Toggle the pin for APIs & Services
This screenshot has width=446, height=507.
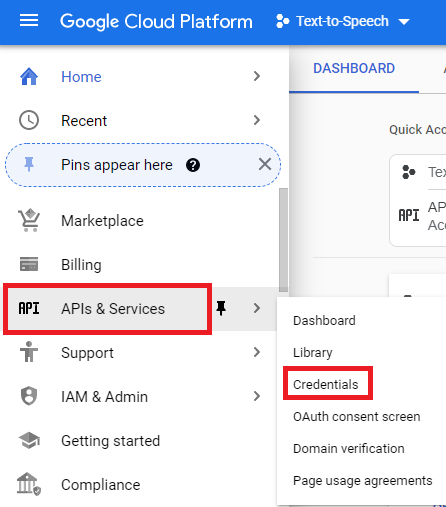[221, 308]
